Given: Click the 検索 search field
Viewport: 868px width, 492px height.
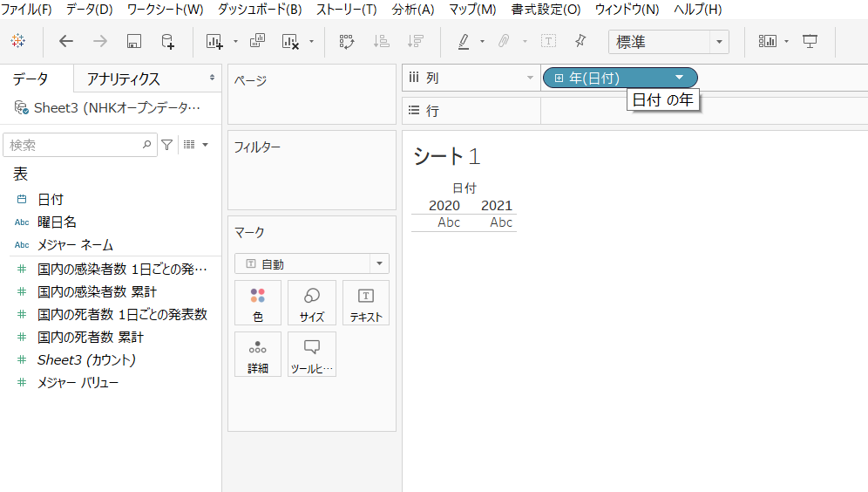Looking at the screenshot, I should [x=80, y=145].
